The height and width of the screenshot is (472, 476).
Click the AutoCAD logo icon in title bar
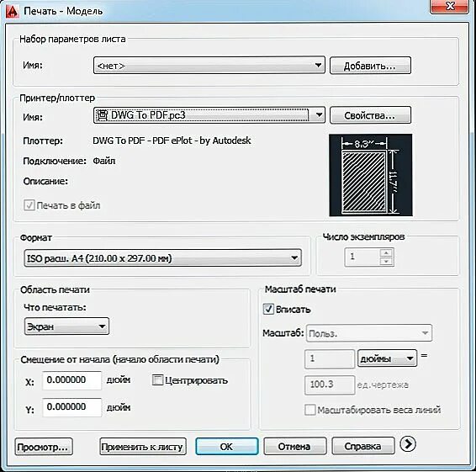pyautogui.click(x=12, y=11)
